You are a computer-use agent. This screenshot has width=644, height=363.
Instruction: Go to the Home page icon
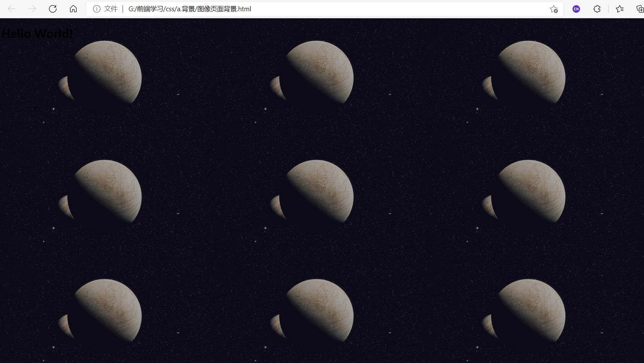click(73, 9)
